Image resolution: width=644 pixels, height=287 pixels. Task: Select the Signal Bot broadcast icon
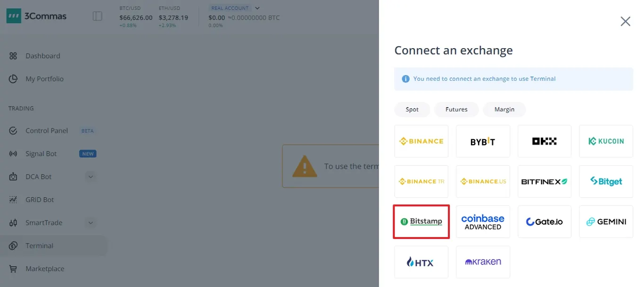coord(13,154)
